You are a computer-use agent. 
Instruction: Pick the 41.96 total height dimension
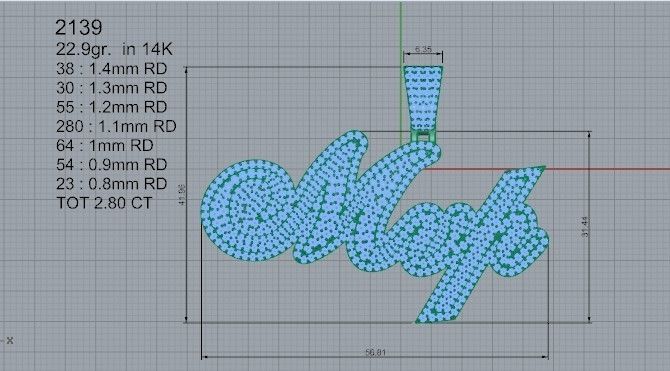click(181, 195)
